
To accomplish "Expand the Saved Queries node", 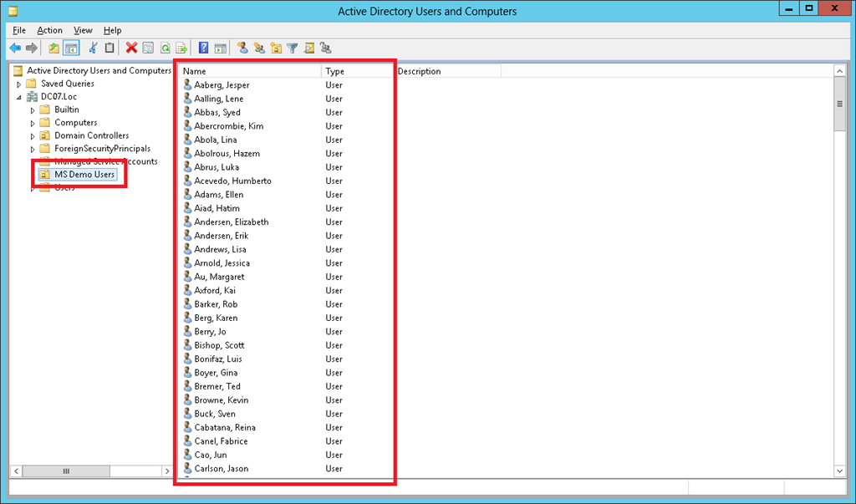I will pos(19,84).
